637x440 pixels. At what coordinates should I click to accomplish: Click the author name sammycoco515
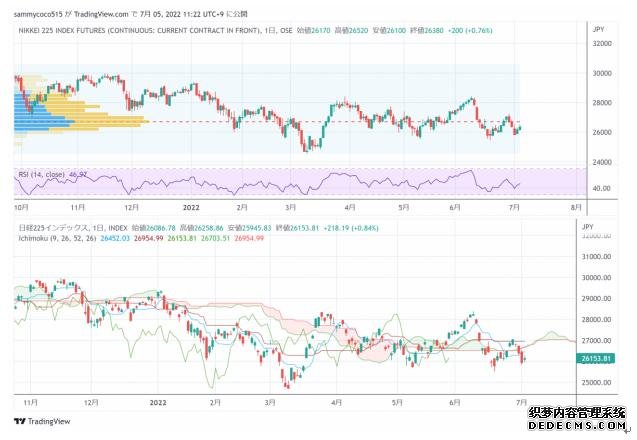pos(38,14)
